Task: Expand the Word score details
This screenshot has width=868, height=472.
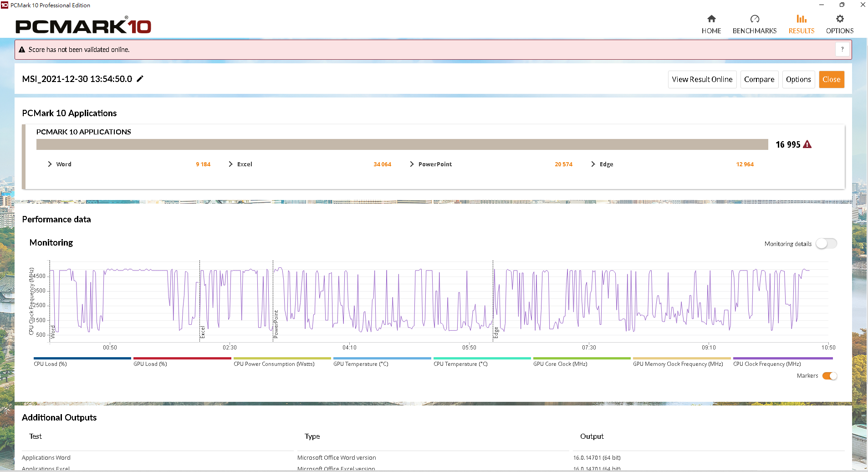Action: pyautogui.click(x=50, y=164)
